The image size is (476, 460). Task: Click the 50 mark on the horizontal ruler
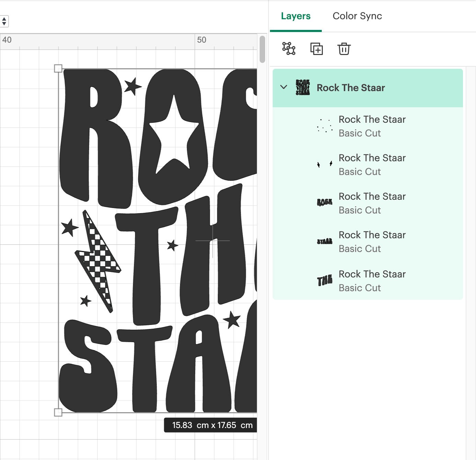click(201, 40)
